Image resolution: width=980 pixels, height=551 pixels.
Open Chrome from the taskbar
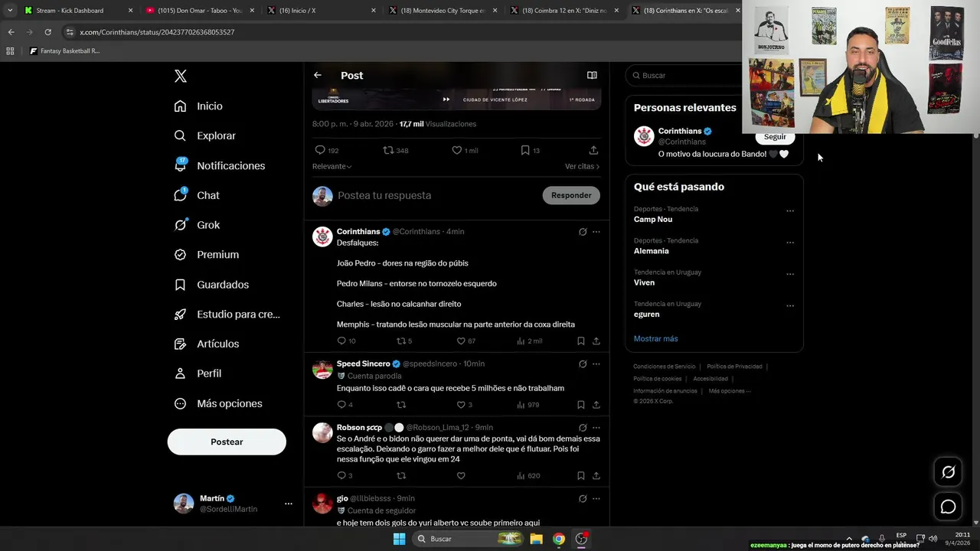tap(559, 539)
